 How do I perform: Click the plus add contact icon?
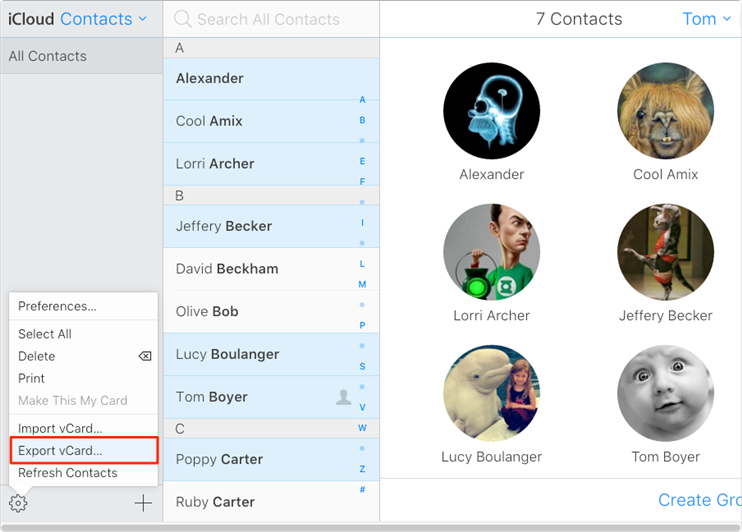point(143,503)
